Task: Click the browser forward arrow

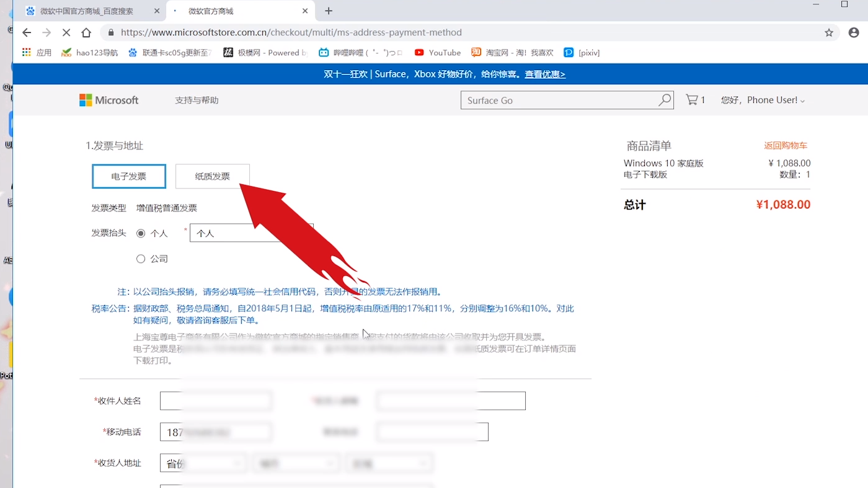Action: (x=46, y=33)
